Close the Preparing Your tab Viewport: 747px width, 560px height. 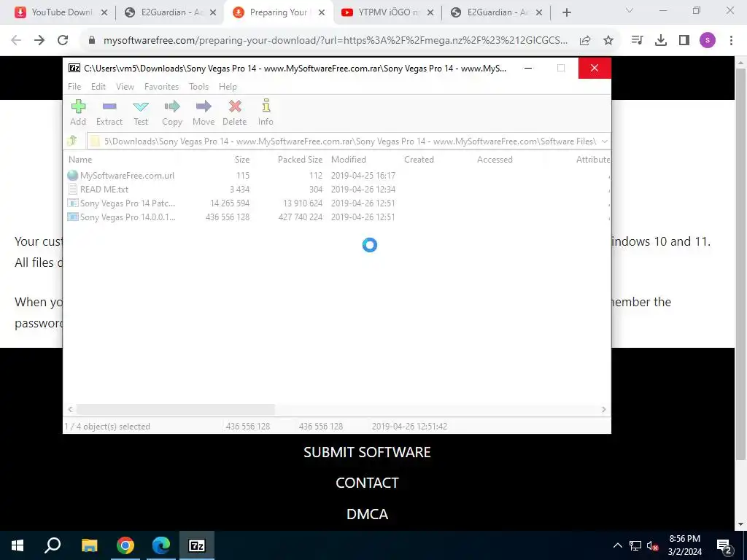click(322, 12)
